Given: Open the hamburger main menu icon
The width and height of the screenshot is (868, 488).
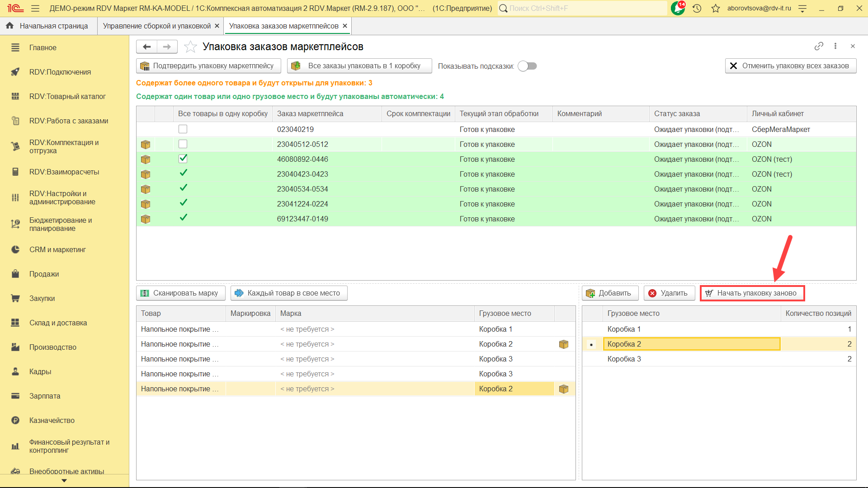Looking at the screenshot, I should 35,8.
